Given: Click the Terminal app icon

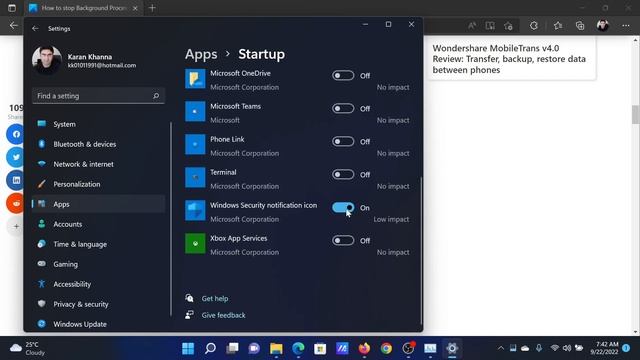Looking at the screenshot, I should pos(195,178).
